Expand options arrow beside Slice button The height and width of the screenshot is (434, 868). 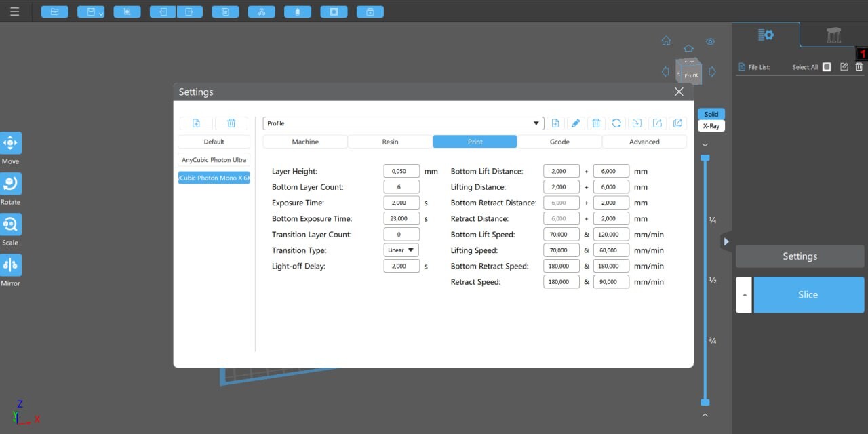pos(744,295)
